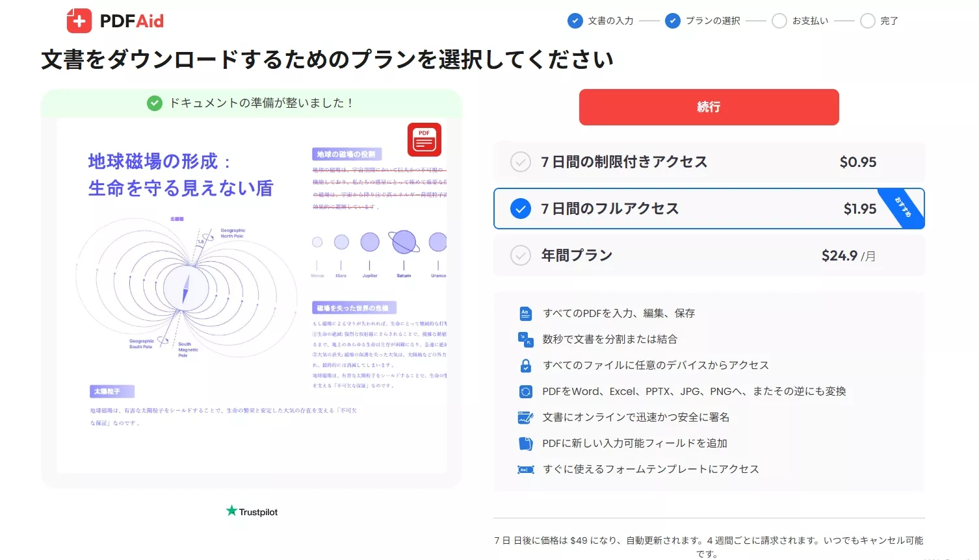Click the PDFAid logo icon

point(79,20)
